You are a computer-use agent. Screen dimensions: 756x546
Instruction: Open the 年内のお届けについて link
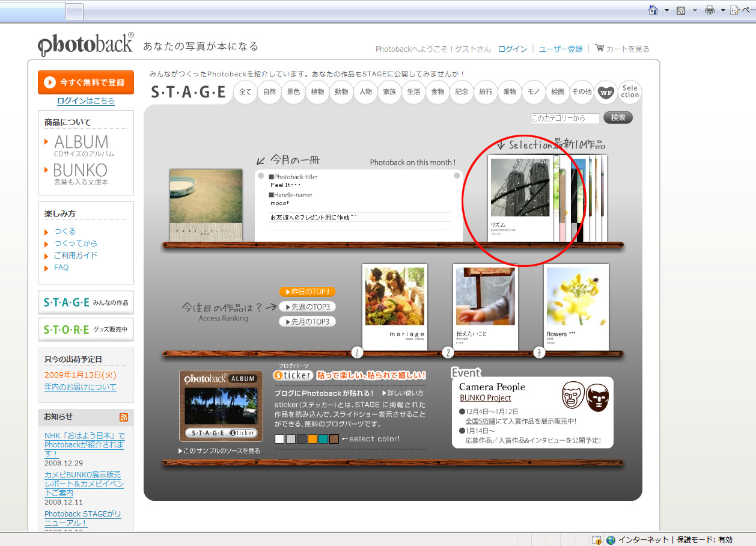point(81,387)
